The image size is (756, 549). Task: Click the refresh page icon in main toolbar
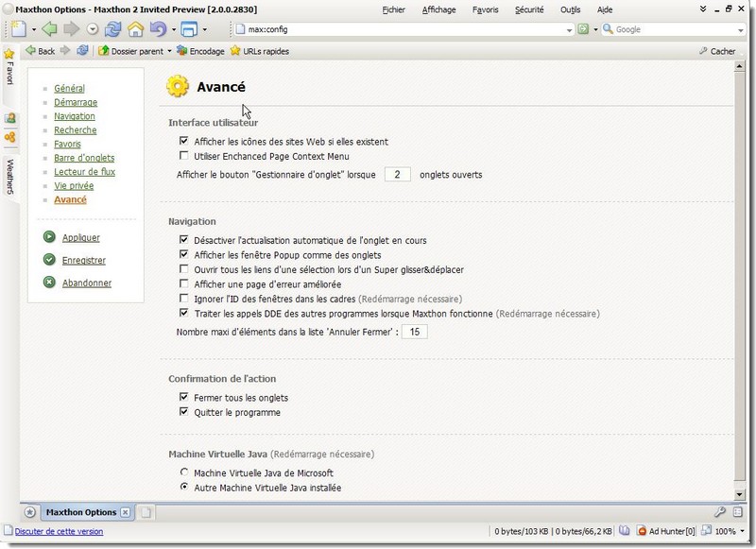[x=112, y=29]
